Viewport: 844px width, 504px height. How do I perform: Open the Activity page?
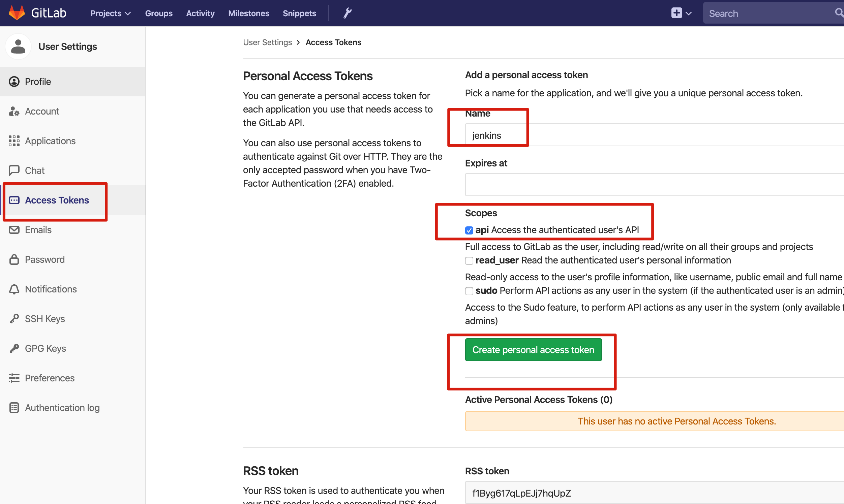200,13
